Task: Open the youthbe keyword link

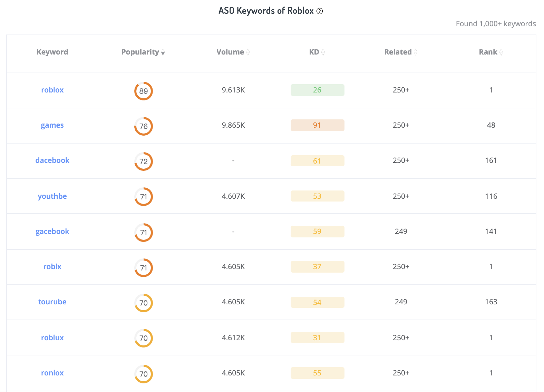Action: coord(52,196)
